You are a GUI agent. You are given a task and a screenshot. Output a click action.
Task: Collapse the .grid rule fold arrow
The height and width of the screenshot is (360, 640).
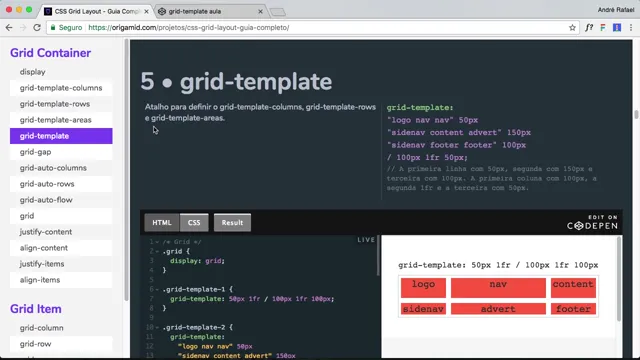[x=157, y=251]
